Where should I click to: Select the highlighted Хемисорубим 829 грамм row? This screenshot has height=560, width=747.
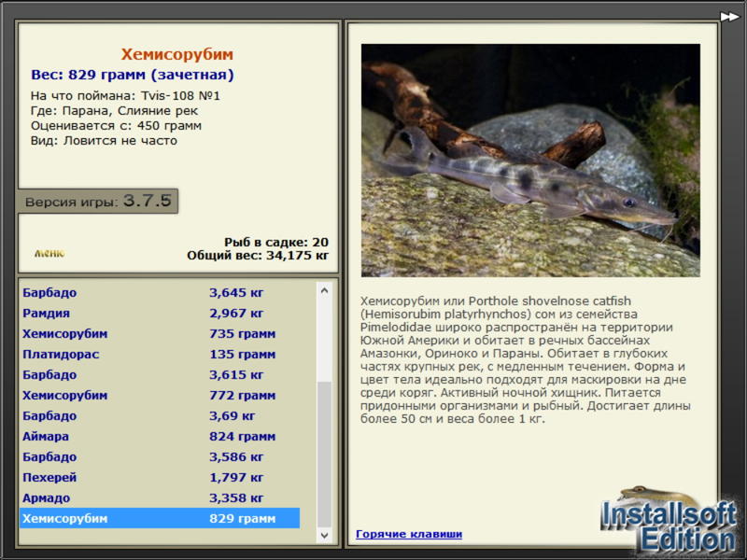point(160,518)
